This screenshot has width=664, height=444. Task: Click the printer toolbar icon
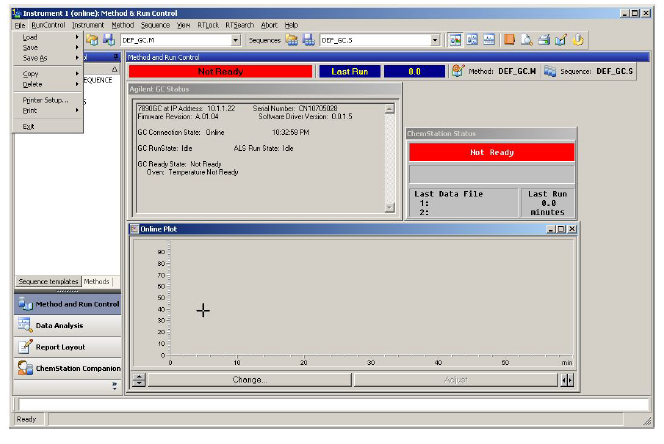544,40
